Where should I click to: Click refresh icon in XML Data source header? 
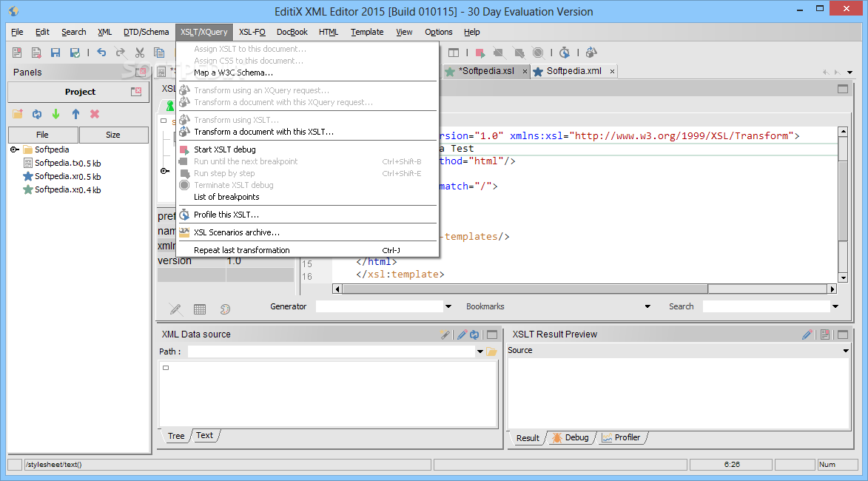[474, 334]
